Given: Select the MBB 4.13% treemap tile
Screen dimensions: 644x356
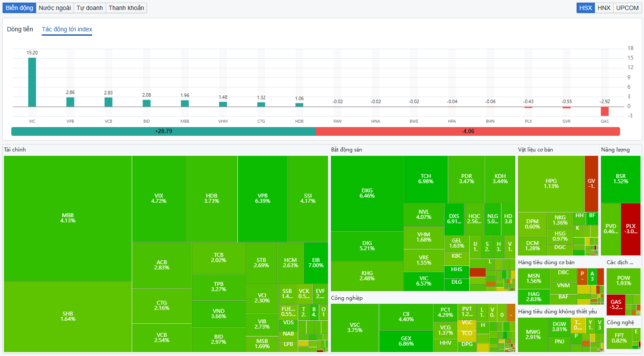Looking at the screenshot, I should click(68, 218).
